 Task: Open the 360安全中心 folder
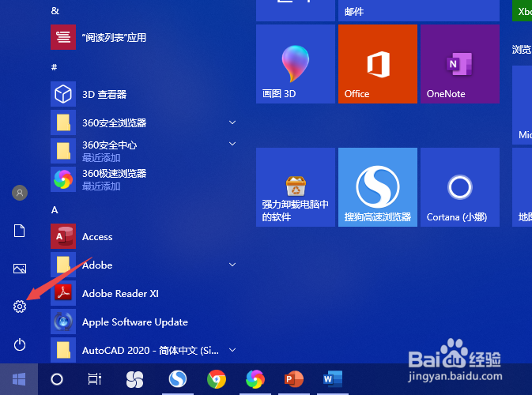pos(143,151)
